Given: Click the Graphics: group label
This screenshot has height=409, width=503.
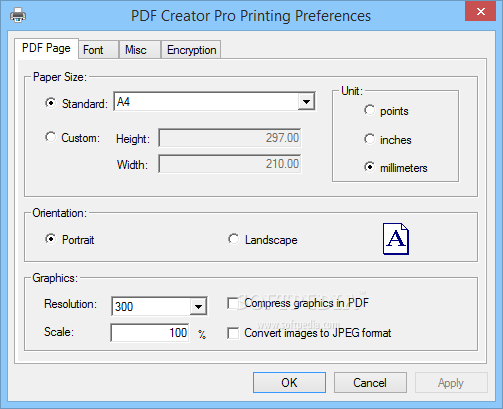Looking at the screenshot, I should (x=55, y=278).
